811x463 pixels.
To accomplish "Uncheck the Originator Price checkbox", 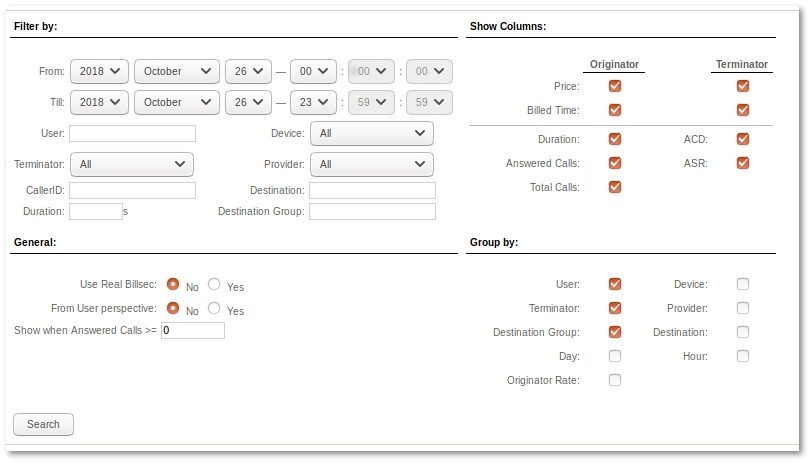I will (615, 86).
